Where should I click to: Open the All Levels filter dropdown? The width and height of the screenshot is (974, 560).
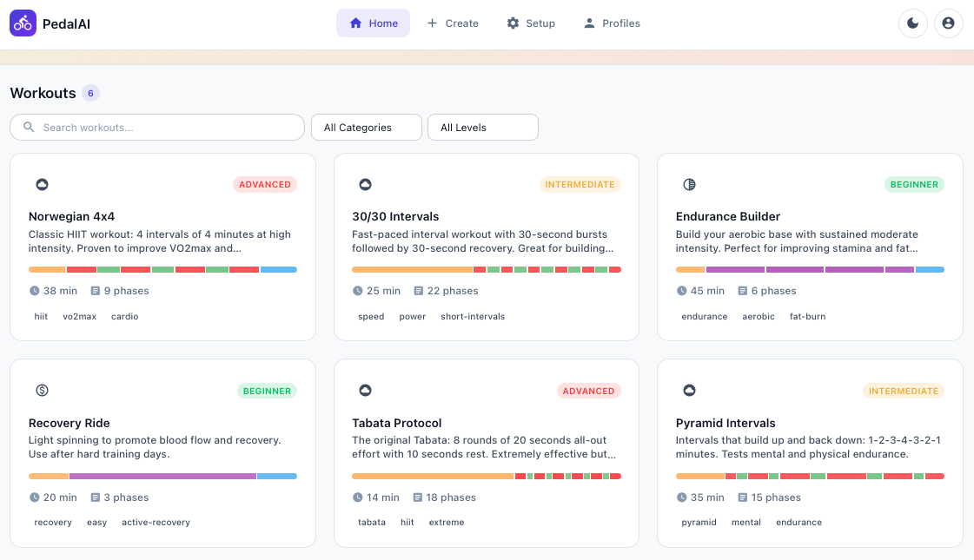482,128
